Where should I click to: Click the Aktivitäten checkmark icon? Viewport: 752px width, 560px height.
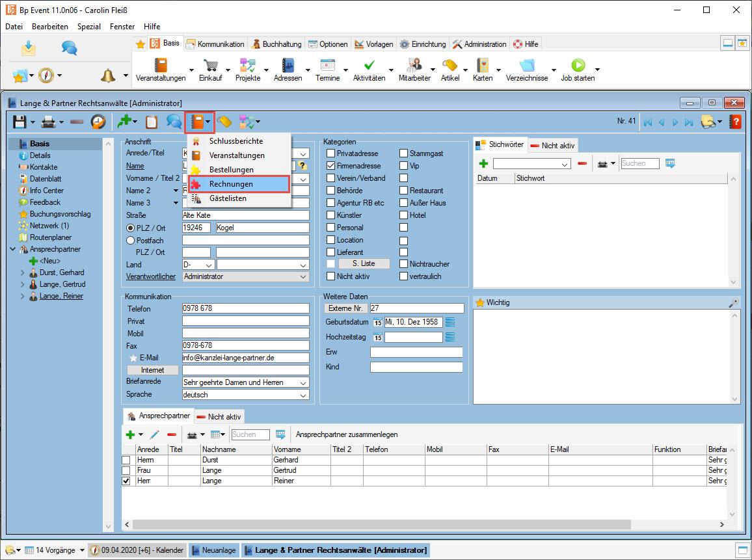369,66
